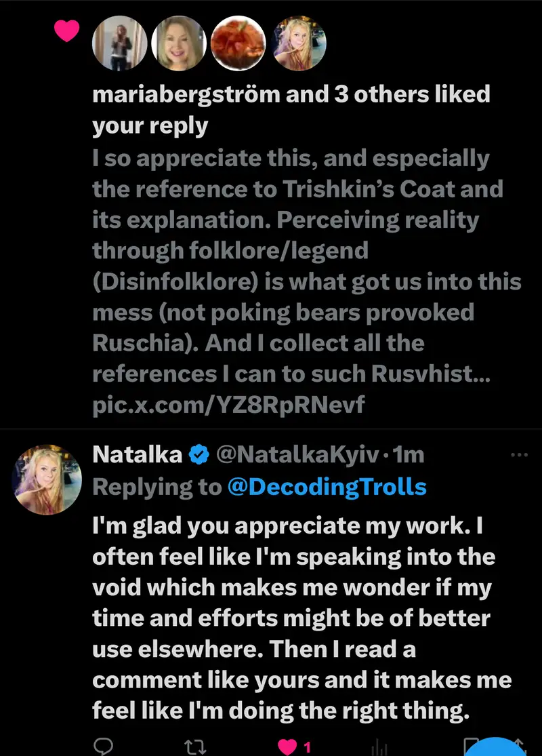
Task: View analytics via the bar chart icon
Action: 381,747
